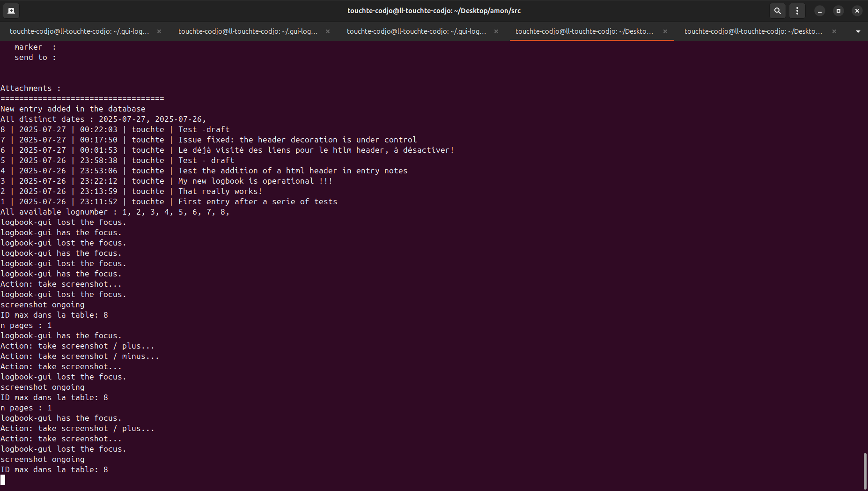Click the terminal cursor block at the prompt
The width and height of the screenshot is (868, 491).
coord(3,480)
